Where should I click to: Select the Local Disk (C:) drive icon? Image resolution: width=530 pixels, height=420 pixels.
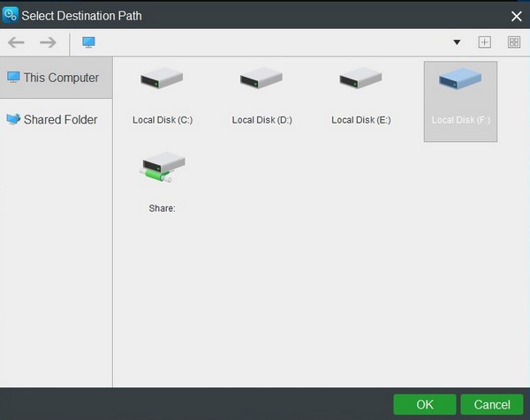click(x=162, y=78)
